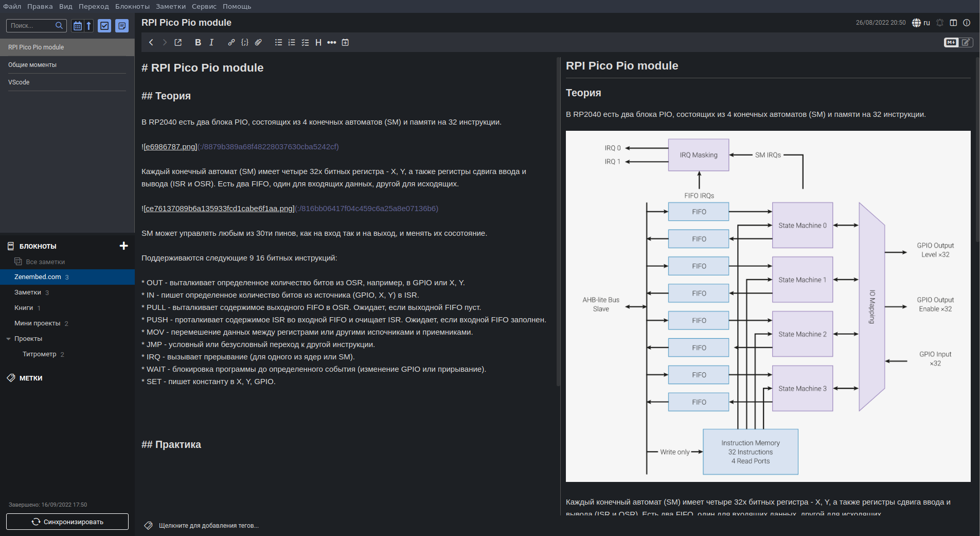Open the Вид menu

[x=66, y=6]
